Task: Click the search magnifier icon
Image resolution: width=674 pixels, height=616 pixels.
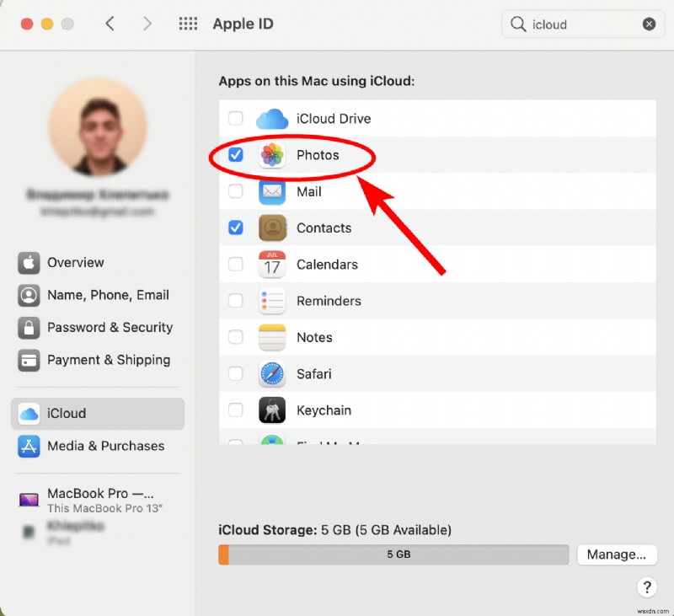Action: (x=518, y=24)
